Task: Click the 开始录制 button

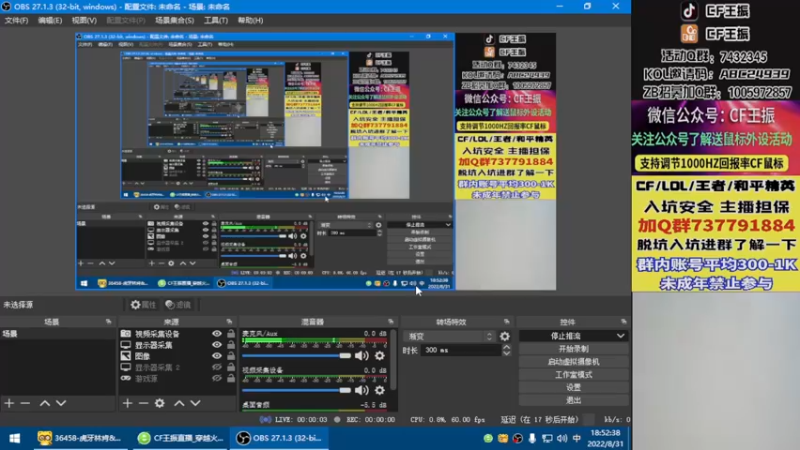Action: (x=573, y=349)
